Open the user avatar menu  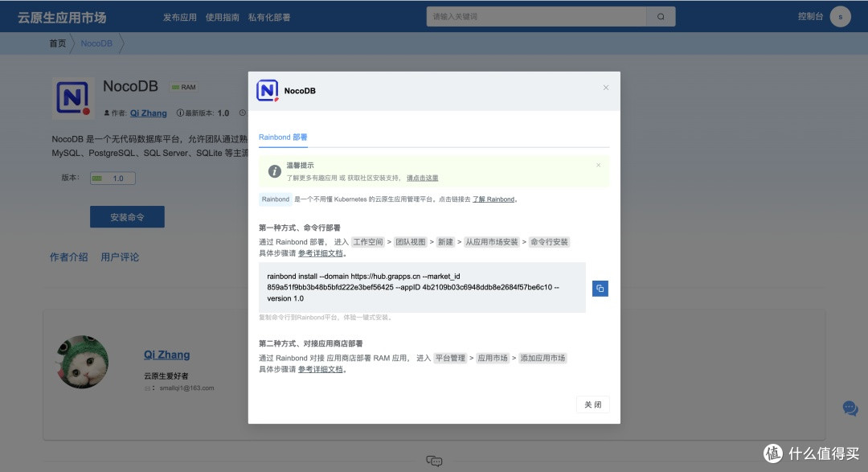(x=841, y=17)
